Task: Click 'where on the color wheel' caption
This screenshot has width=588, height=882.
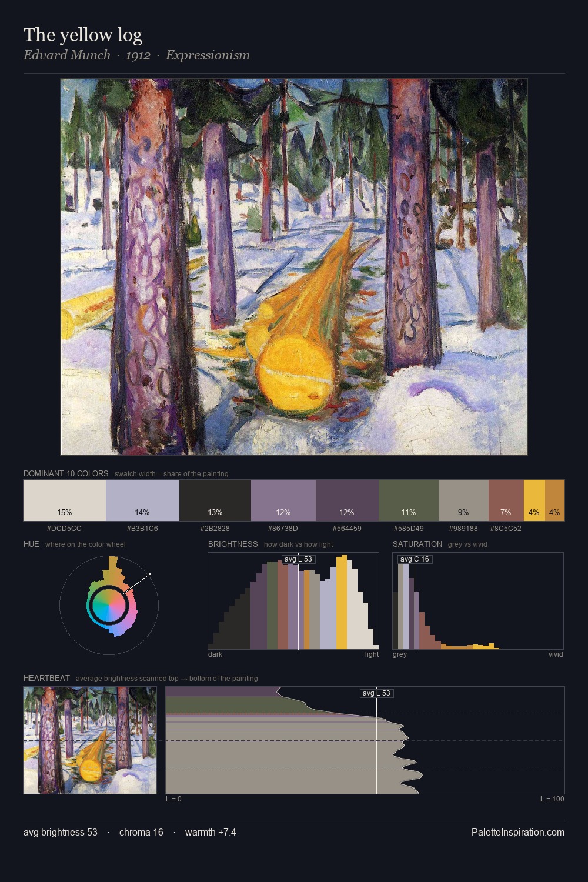Action: point(85,544)
